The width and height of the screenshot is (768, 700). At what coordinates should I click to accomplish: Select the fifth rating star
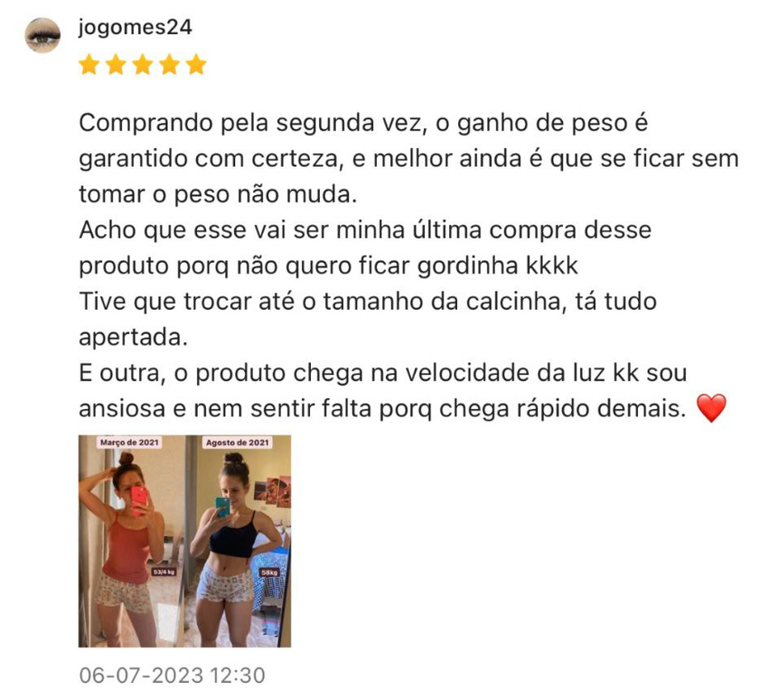point(196,65)
